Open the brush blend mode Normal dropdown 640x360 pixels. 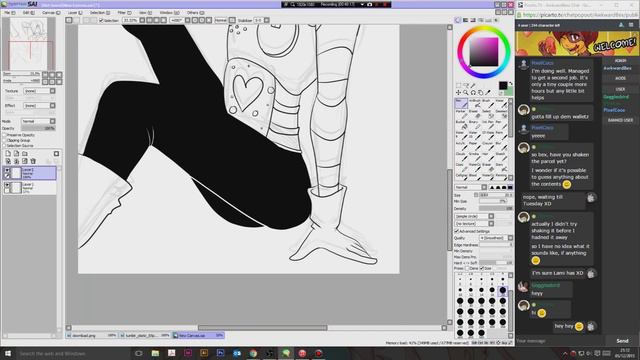pyautogui.click(x=471, y=187)
